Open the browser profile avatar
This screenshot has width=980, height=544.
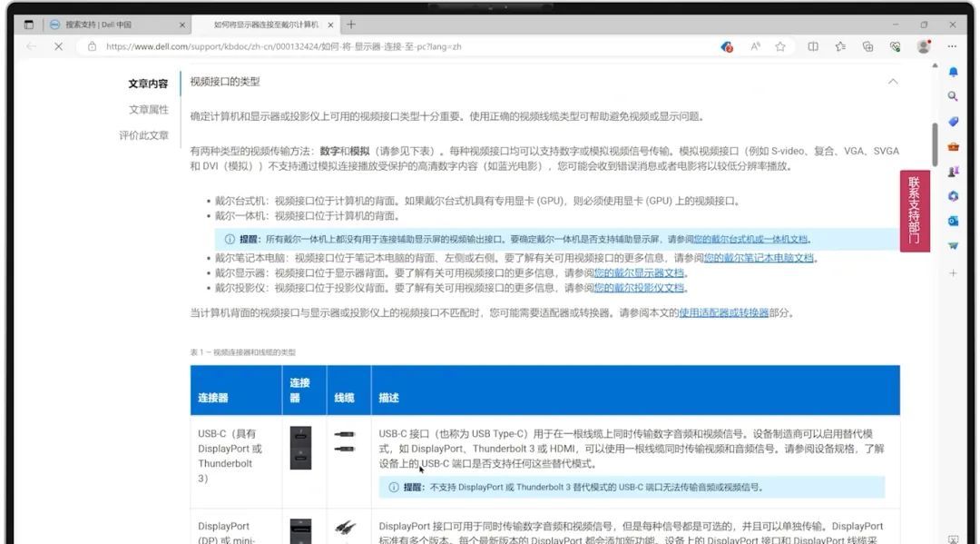[923, 46]
